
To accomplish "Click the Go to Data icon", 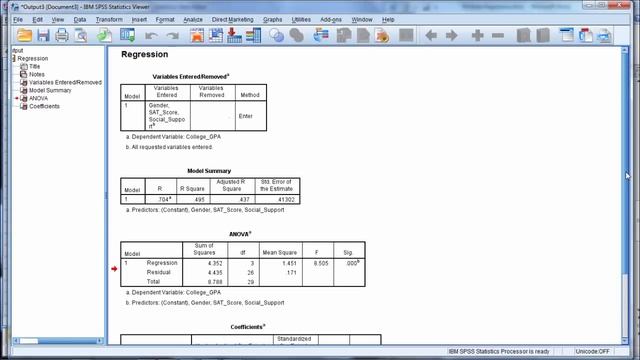I will coord(197,36).
